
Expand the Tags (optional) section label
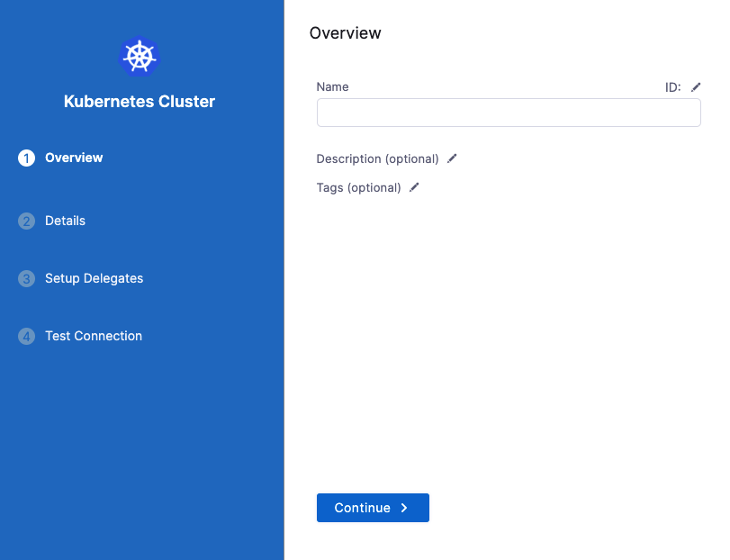click(x=358, y=187)
